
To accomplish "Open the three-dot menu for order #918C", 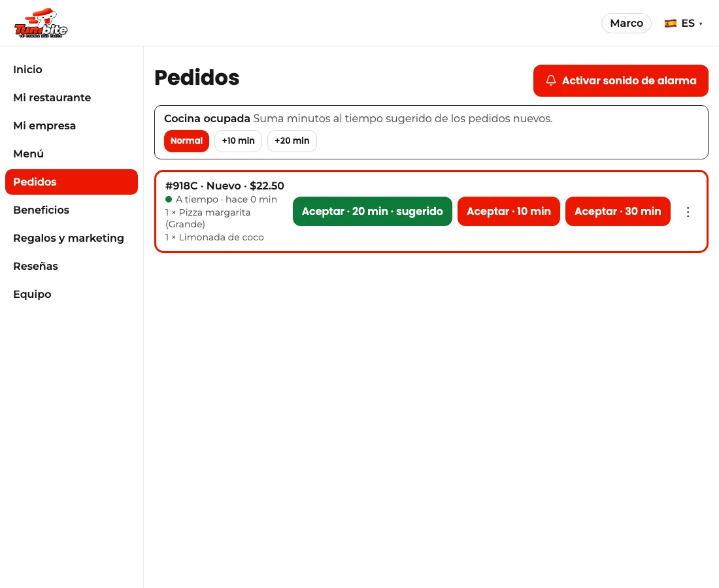I will pyautogui.click(x=688, y=212).
